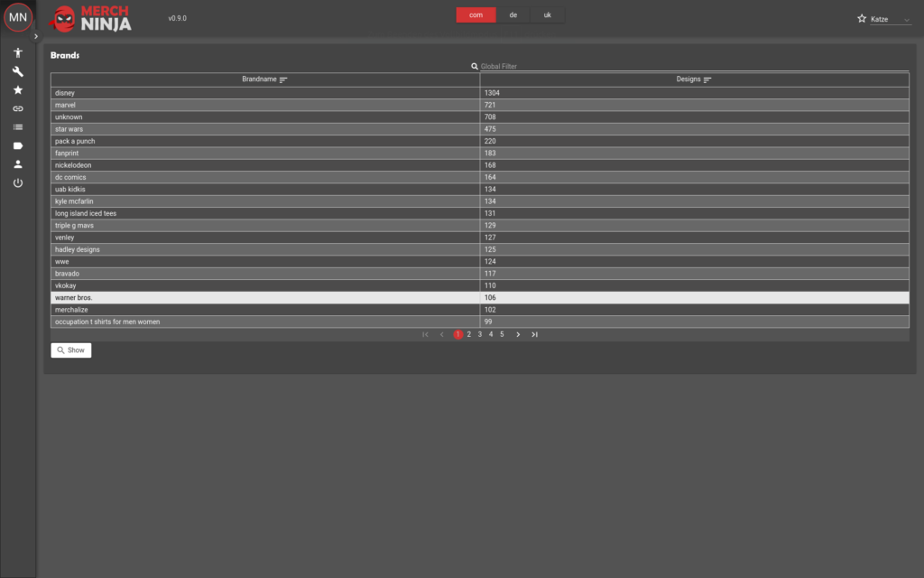Switch to the com marketplace tab
This screenshot has height=578, width=924.
click(x=476, y=15)
